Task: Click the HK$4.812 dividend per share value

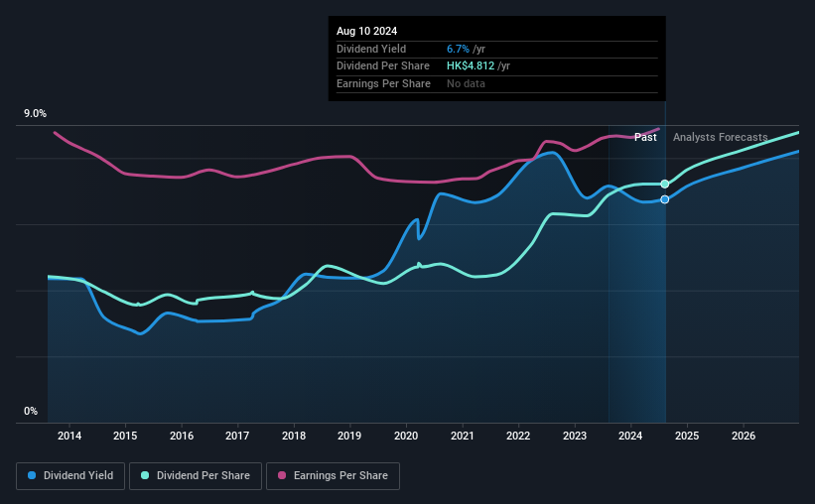Action: pyautogui.click(x=471, y=66)
